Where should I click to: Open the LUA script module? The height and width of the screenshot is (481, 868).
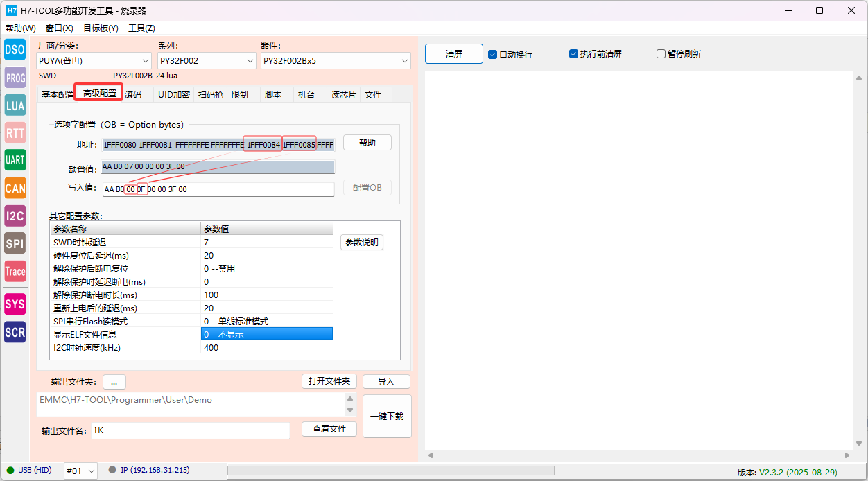tap(15, 105)
